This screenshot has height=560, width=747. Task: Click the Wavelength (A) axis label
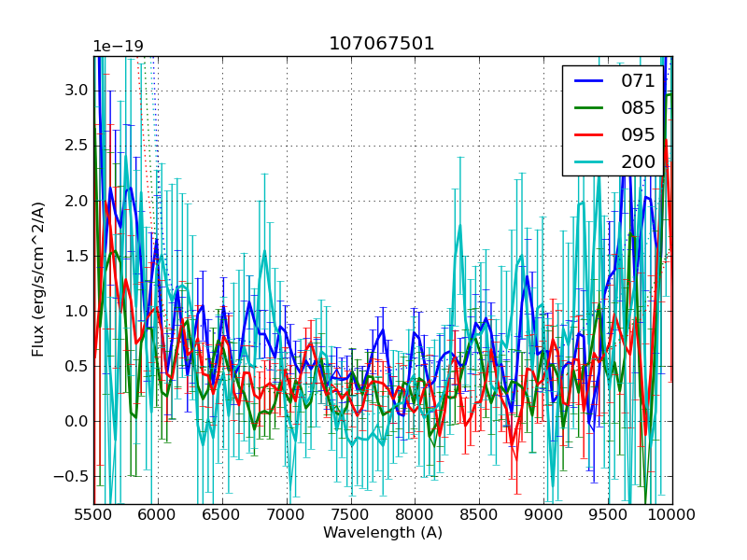click(x=383, y=533)
